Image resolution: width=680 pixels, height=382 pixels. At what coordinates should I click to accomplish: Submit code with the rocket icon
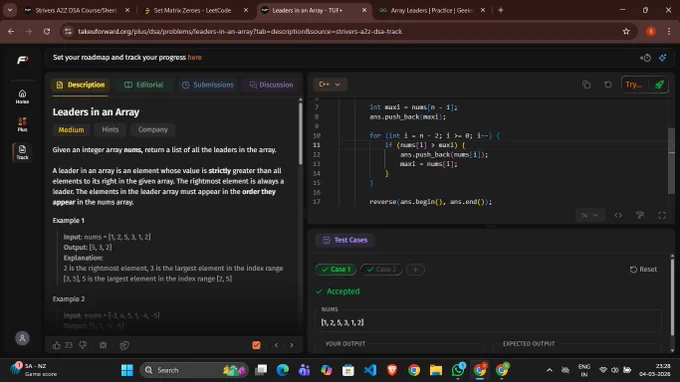[x=659, y=85]
